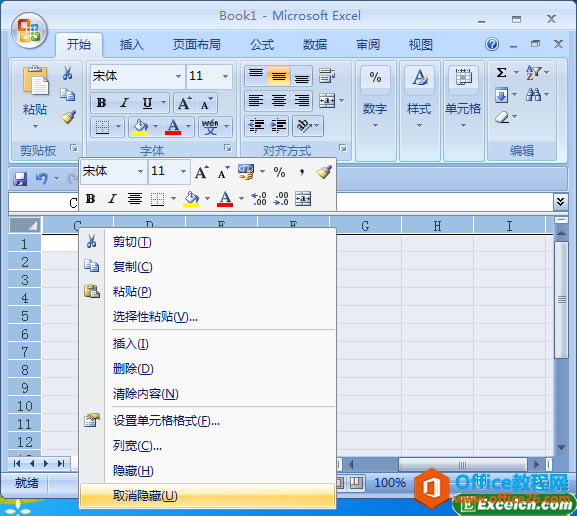Open Excel Help question mark
This screenshot has width=577, height=516.
coord(492,45)
